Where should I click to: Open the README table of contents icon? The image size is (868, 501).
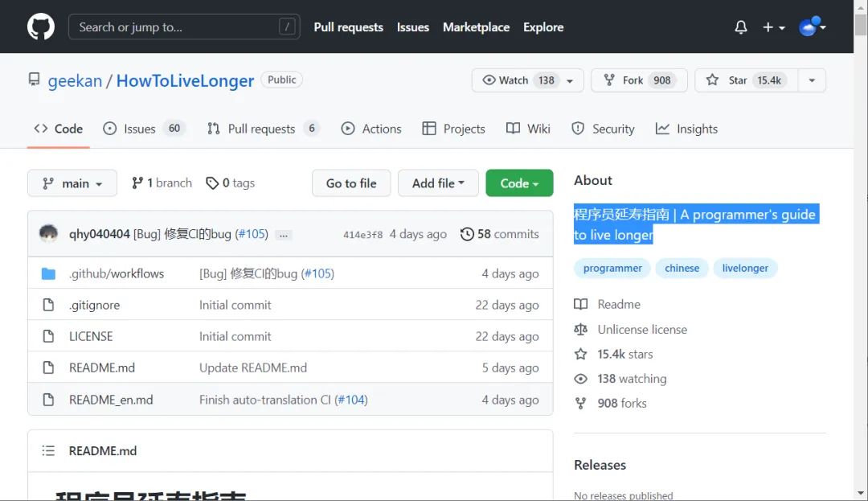coord(49,450)
